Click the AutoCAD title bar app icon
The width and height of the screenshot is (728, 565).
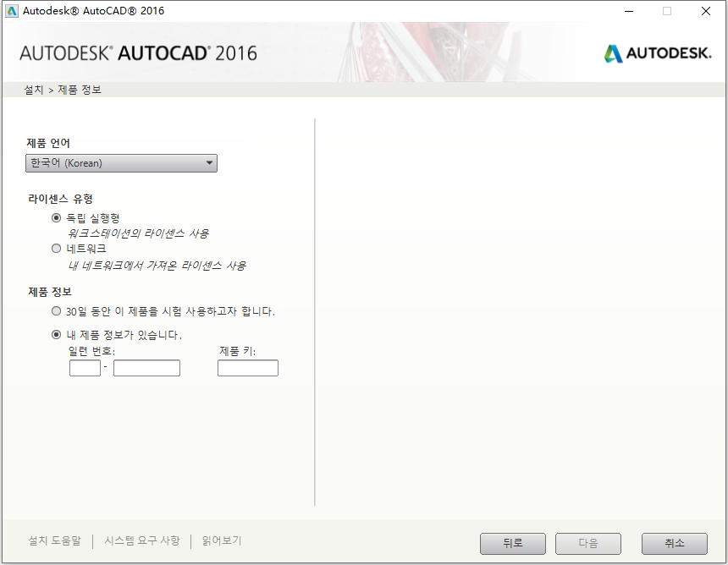(x=12, y=11)
